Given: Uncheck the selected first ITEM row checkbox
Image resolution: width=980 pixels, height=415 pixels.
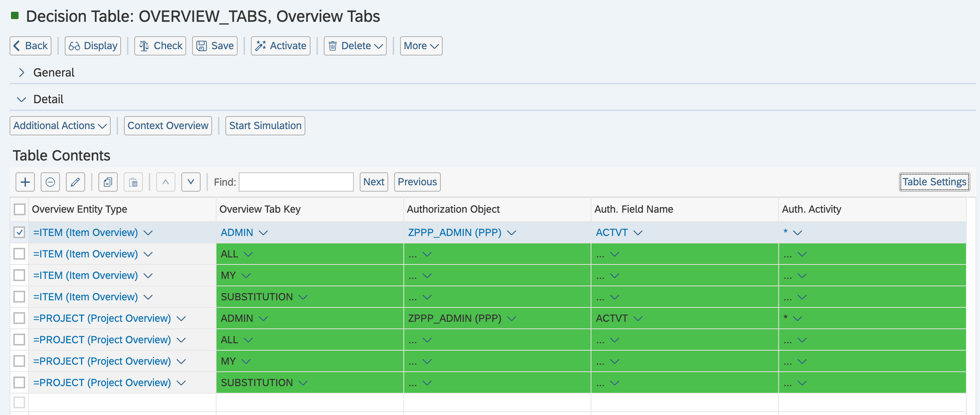Looking at the screenshot, I should (19, 232).
